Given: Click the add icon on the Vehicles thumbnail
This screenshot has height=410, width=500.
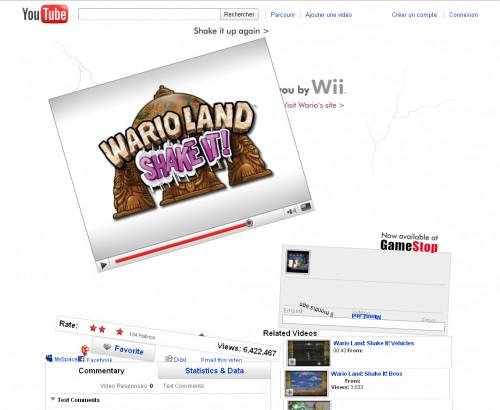Looking at the screenshot, I should pos(292,361).
